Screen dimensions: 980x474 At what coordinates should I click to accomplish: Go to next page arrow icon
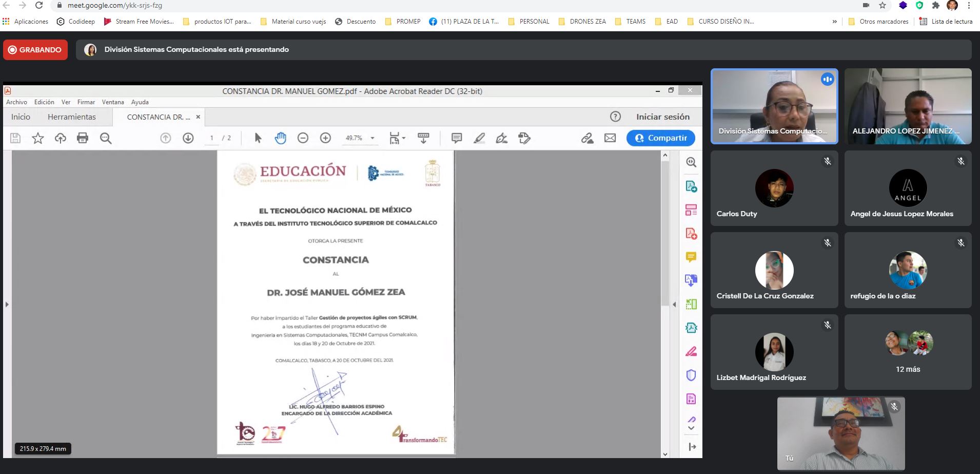pyautogui.click(x=188, y=138)
